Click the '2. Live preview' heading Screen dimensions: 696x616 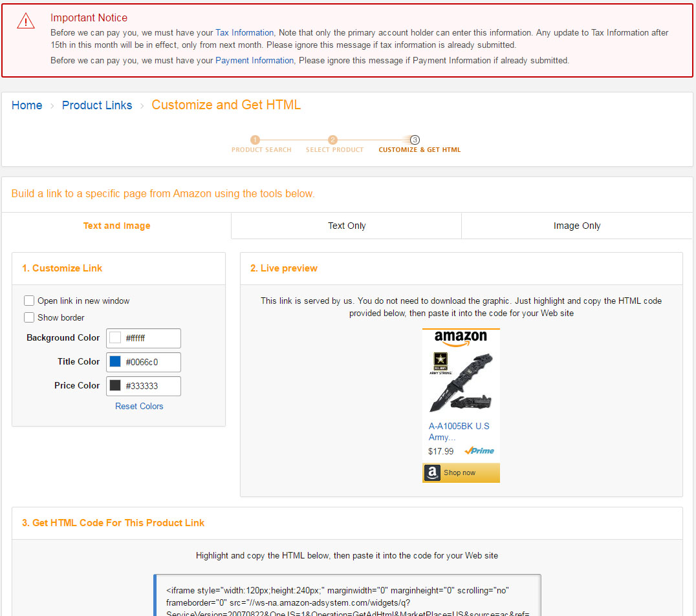tap(283, 268)
